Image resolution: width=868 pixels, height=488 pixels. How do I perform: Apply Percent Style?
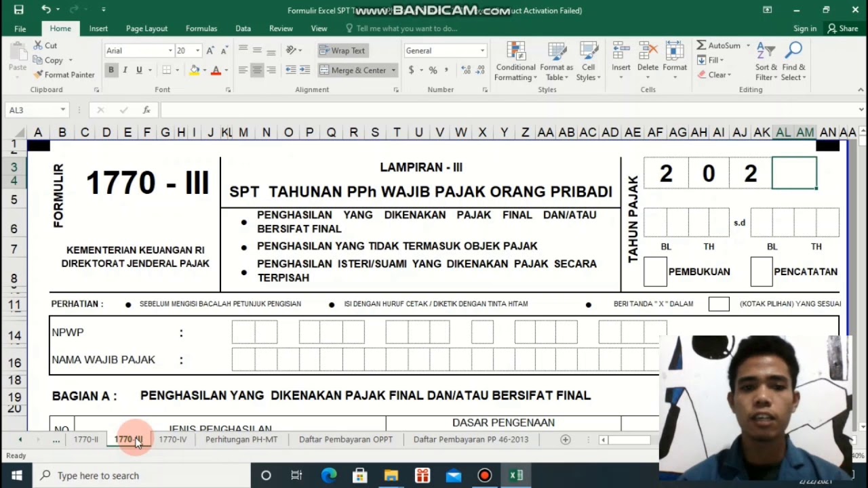[433, 70]
